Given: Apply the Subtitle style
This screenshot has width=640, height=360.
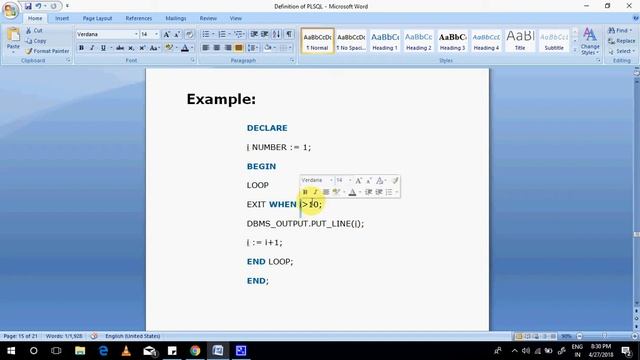Looking at the screenshot, I should tap(554, 40).
